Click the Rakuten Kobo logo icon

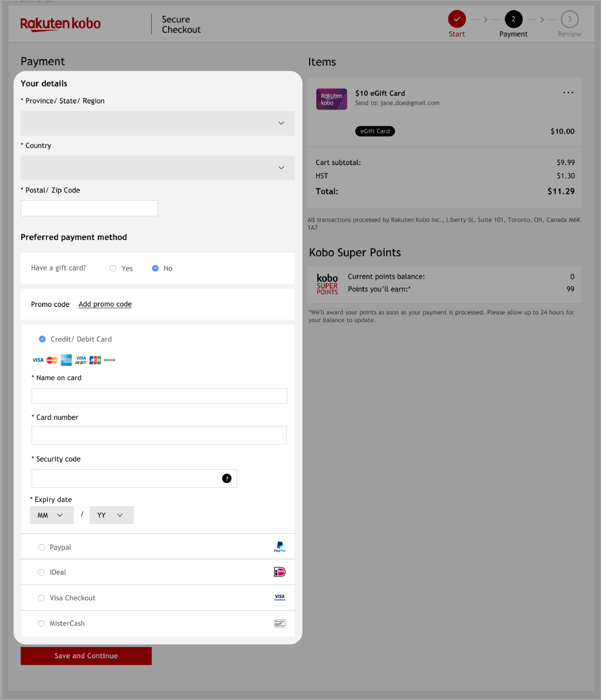tap(60, 24)
